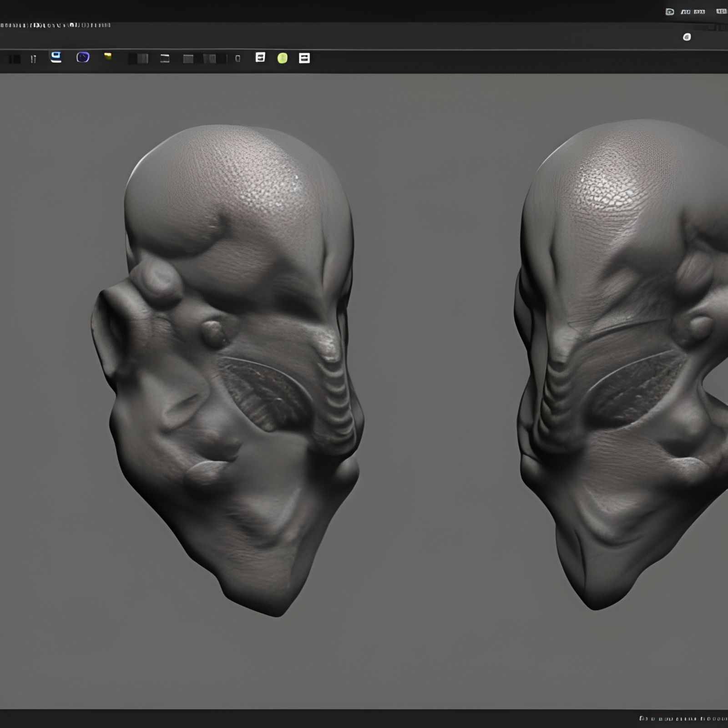This screenshot has width=728, height=728.
Task: Click the white square icon left of the green circle
Action: (260, 57)
